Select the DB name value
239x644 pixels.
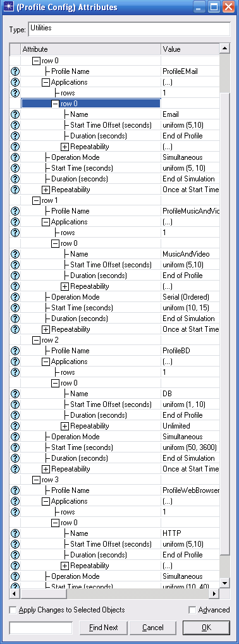(190, 394)
